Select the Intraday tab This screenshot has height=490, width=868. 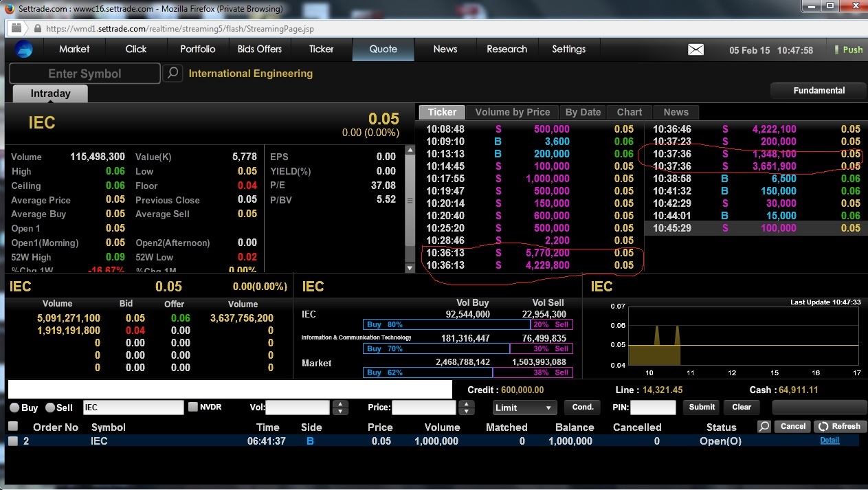point(50,93)
